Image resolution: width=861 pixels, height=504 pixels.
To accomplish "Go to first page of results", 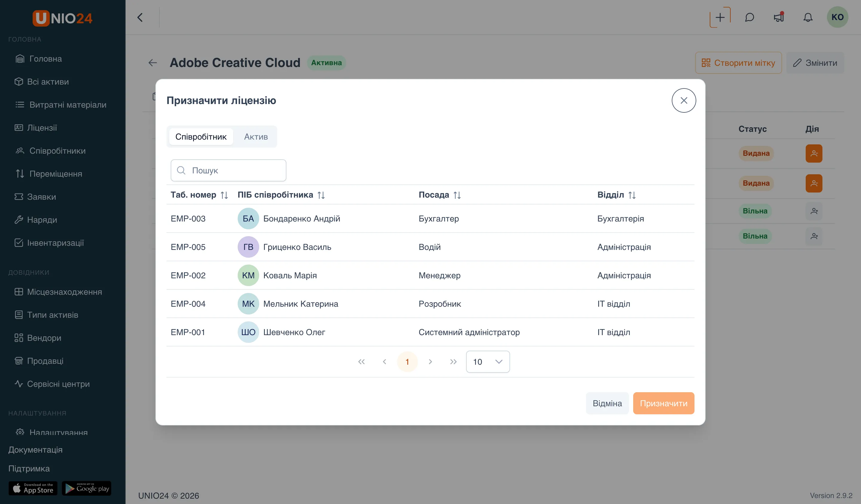I will tap(361, 362).
